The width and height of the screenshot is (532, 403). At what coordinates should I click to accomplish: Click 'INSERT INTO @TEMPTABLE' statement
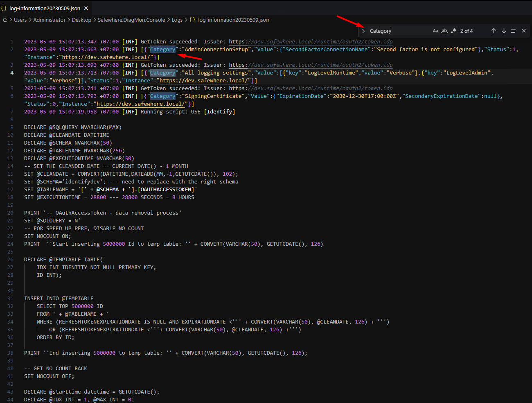click(59, 298)
